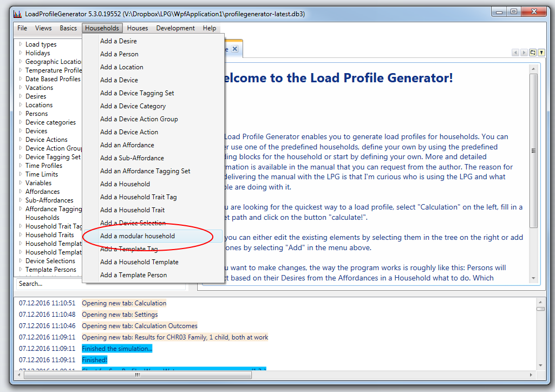Choose Add a Device Tagging Set

tap(153, 93)
